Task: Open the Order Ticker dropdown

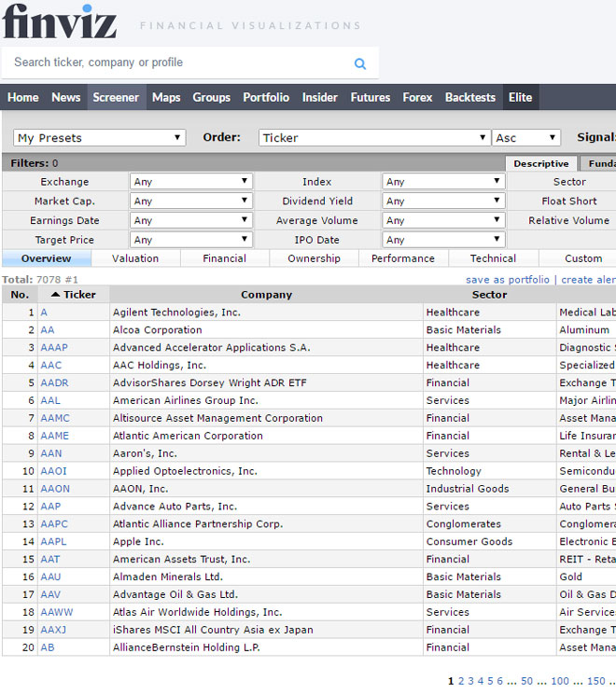Action: coord(374,138)
